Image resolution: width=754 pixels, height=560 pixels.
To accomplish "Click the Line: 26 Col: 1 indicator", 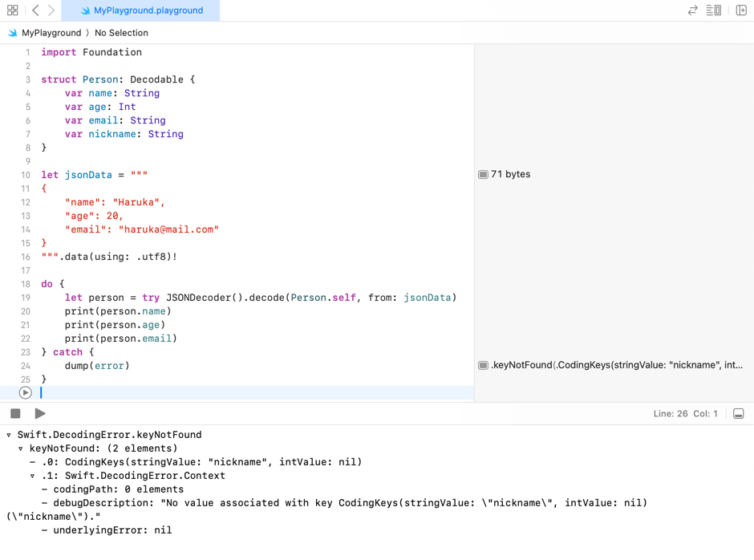I will (686, 413).
